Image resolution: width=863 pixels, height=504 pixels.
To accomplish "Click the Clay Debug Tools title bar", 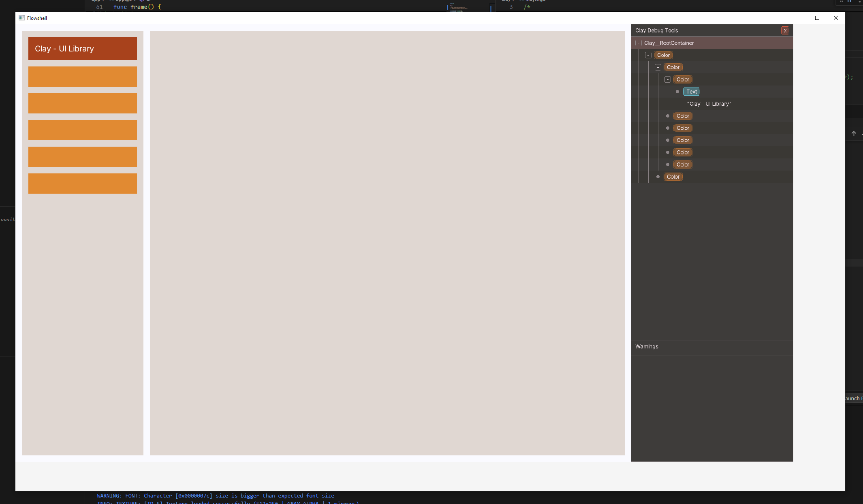I will [x=705, y=31].
